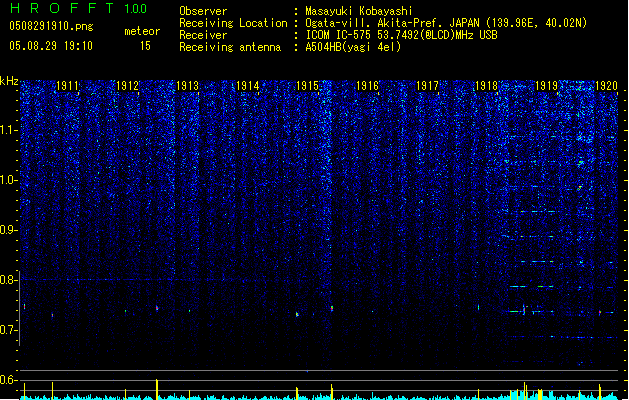
Task: Click the 1.0 kHz axis label
Action: (x=8, y=180)
